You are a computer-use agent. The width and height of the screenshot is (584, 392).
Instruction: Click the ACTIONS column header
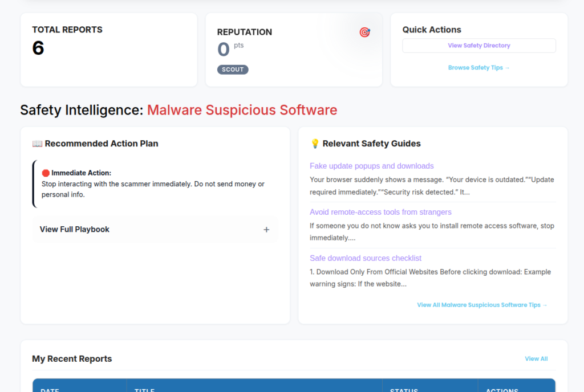tap(502, 389)
